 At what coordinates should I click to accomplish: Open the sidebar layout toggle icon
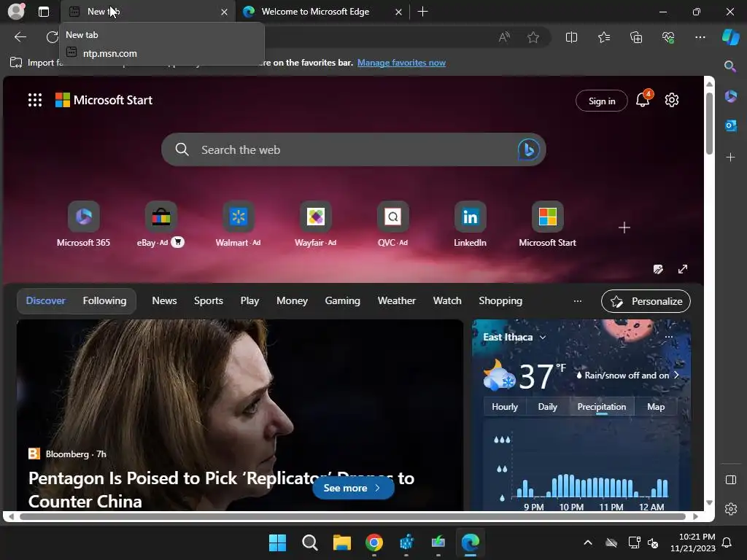(730, 480)
